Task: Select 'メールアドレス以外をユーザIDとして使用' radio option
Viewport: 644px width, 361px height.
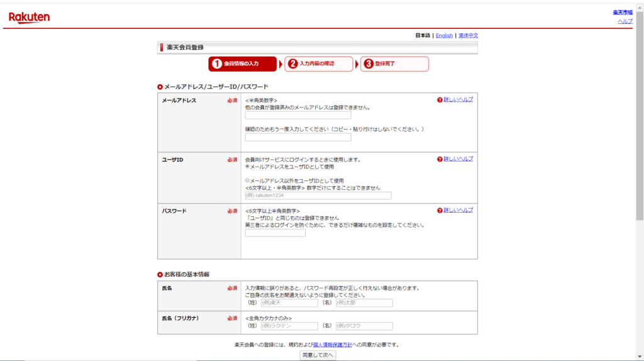Action: (x=247, y=181)
